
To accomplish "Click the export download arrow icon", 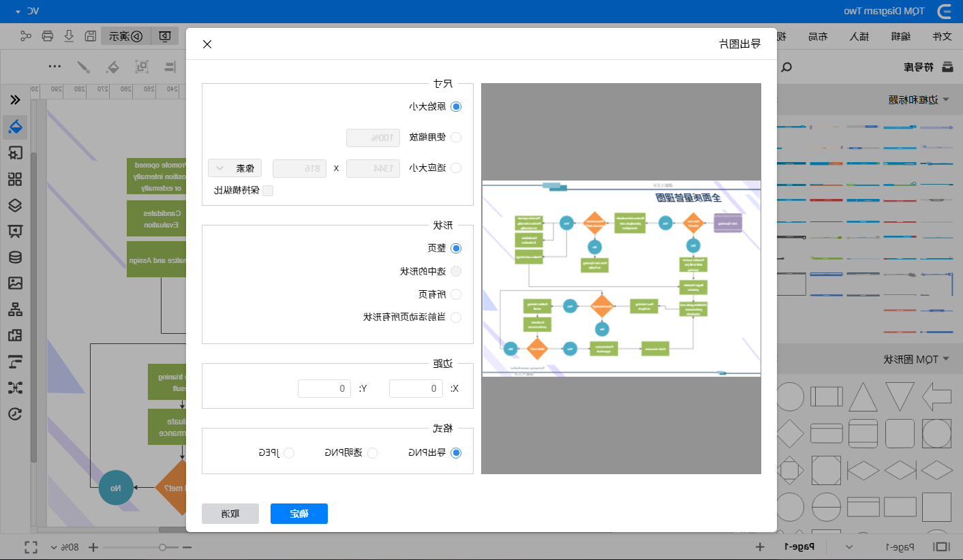I will [x=69, y=36].
